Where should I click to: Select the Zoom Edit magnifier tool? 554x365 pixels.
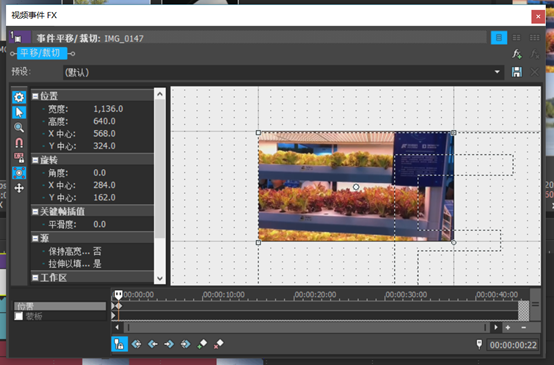pos(19,128)
